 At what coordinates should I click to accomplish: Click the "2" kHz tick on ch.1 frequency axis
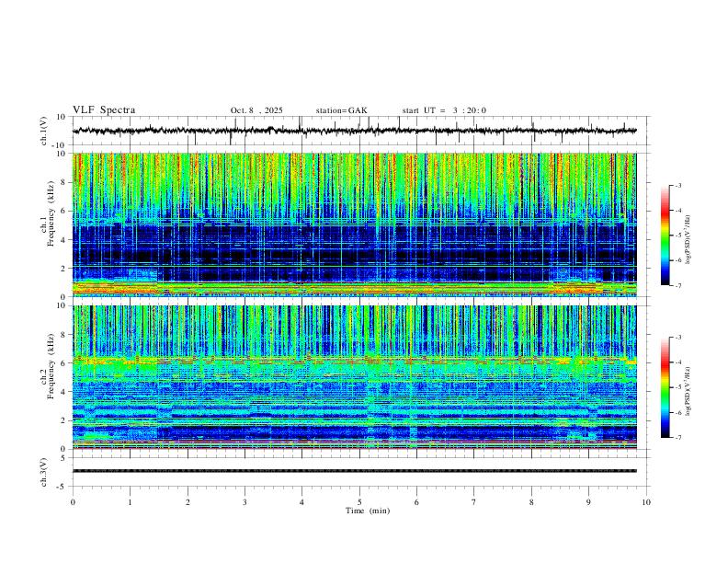pyautogui.click(x=63, y=268)
